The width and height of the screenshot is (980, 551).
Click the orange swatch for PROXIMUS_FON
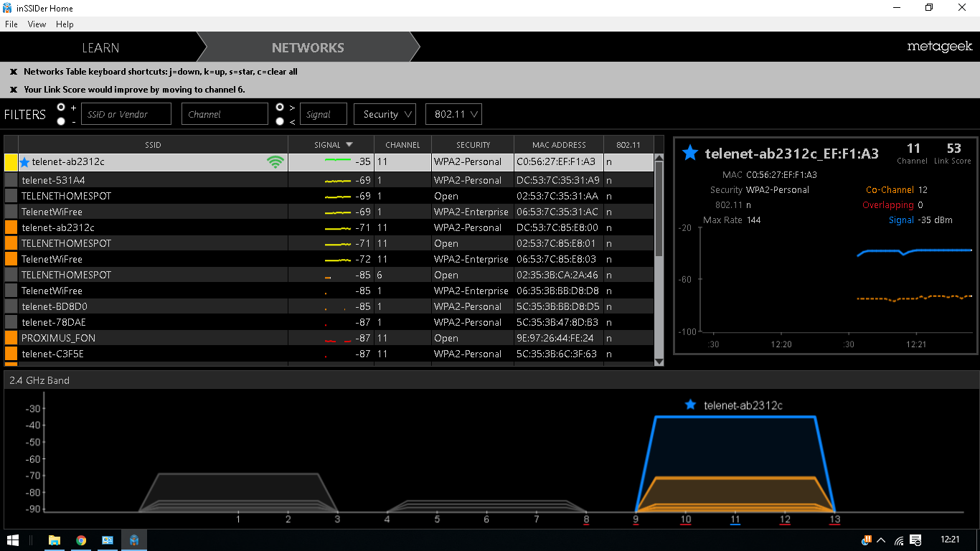(x=11, y=338)
